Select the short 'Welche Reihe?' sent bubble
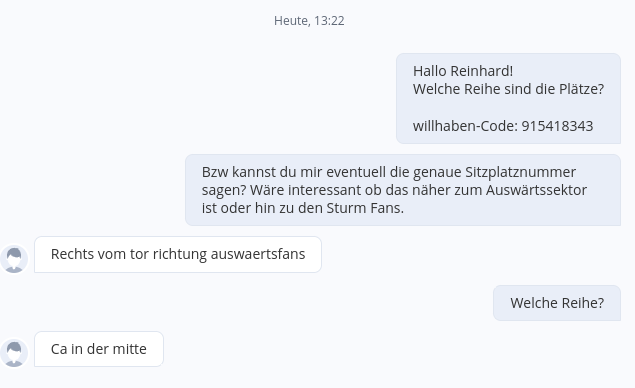 tap(557, 303)
